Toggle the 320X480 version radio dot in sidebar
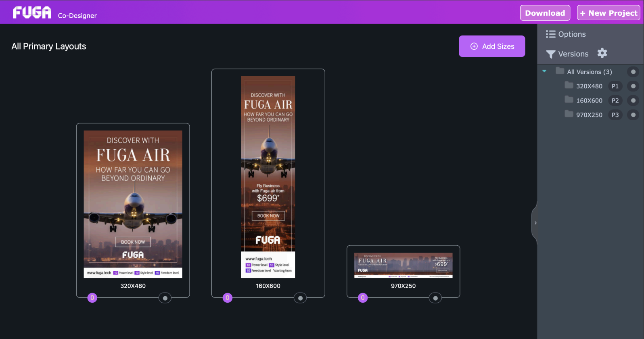This screenshot has height=339, width=644. tap(633, 86)
